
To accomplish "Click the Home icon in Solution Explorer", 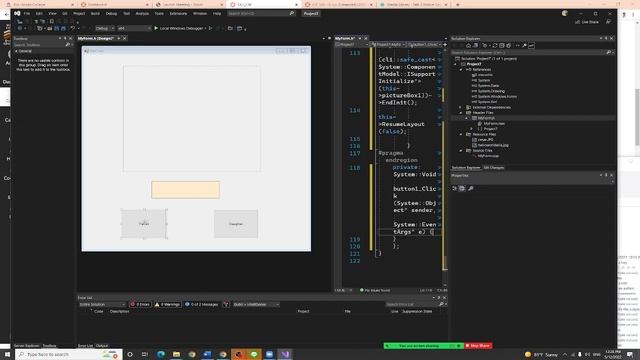I will pos(469,46).
